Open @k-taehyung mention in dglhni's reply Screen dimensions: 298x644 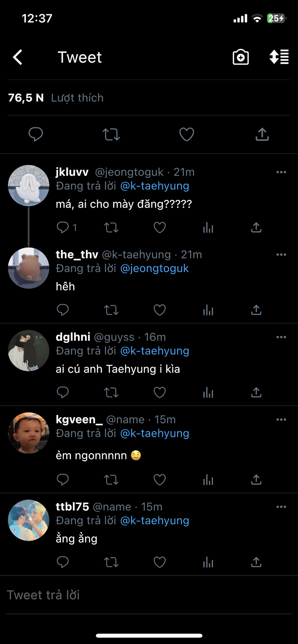[155, 351]
